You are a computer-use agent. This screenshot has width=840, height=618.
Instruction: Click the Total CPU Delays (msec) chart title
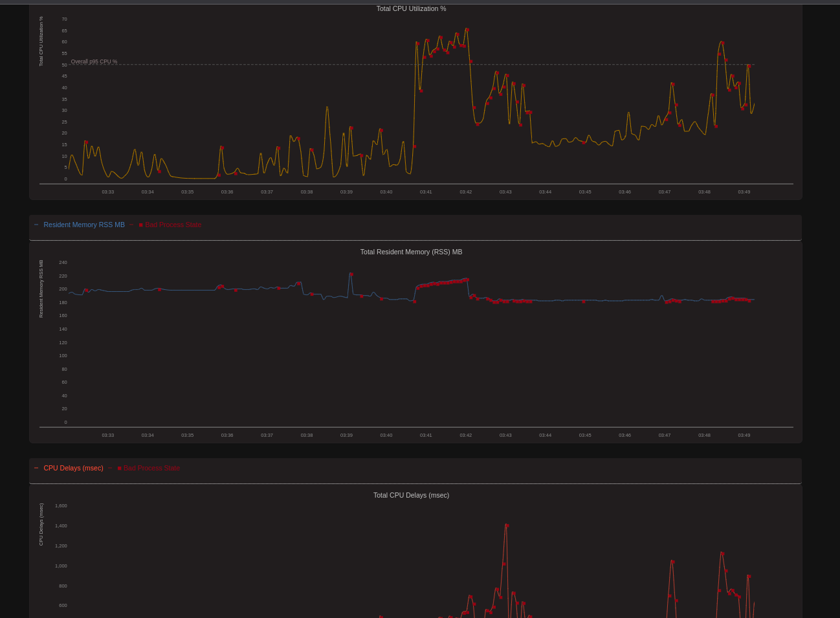[x=411, y=495]
